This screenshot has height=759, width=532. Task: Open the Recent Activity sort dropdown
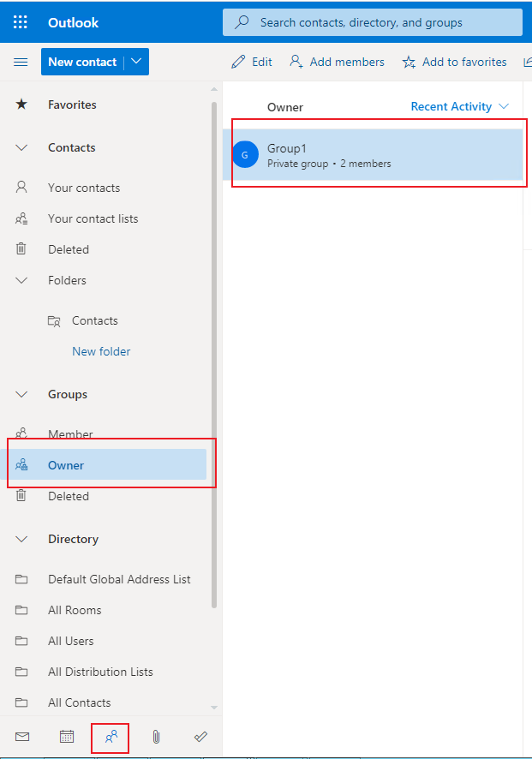(x=459, y=106)
